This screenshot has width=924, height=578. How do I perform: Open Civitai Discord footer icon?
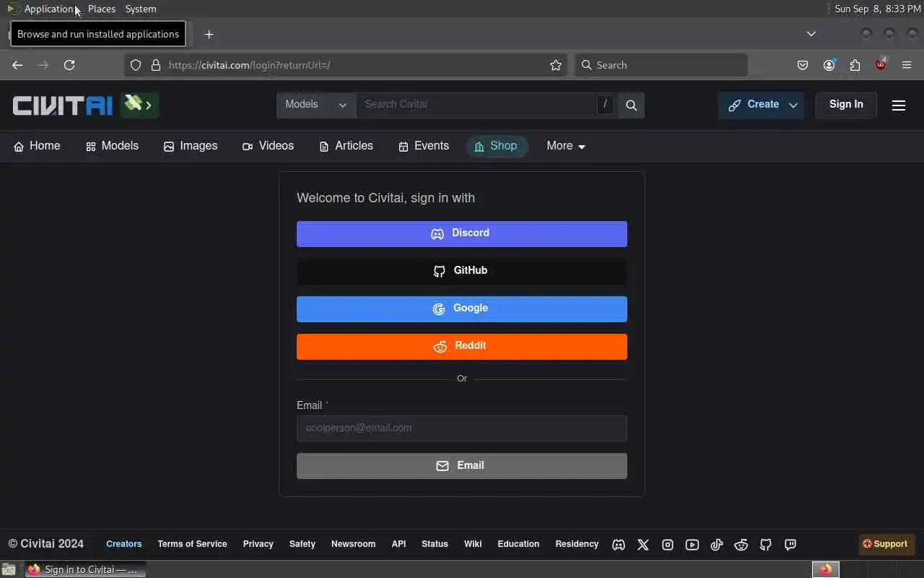[619, 545]
